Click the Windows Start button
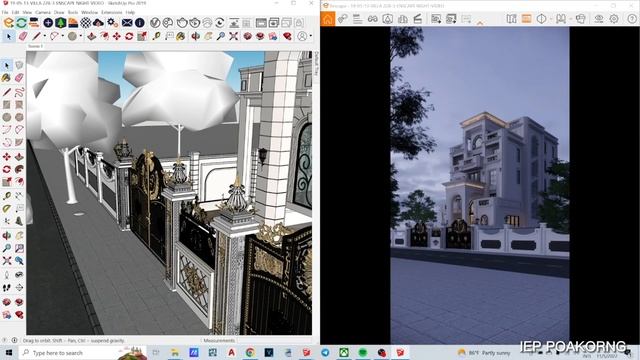 9,352
